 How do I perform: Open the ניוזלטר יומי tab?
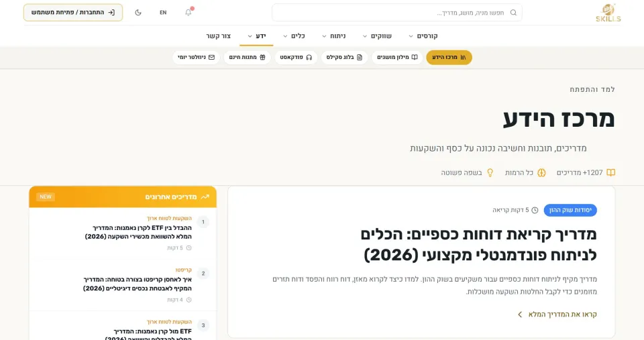[196, 58]
